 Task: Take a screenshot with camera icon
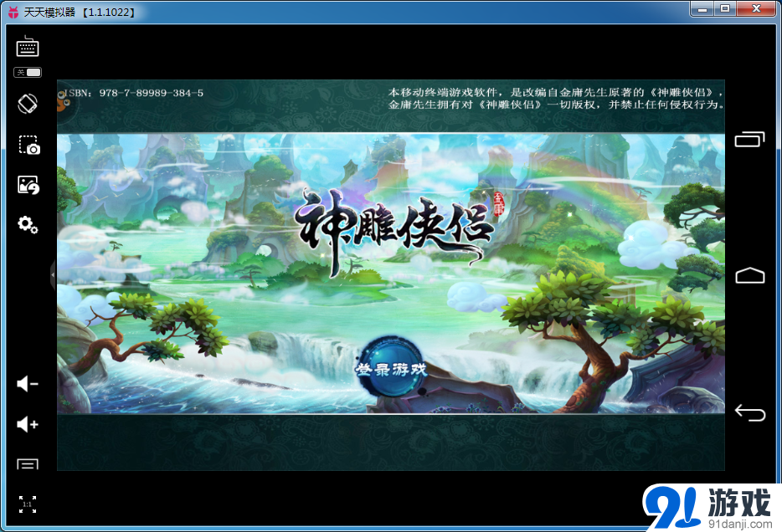click(x=29, y=145)
